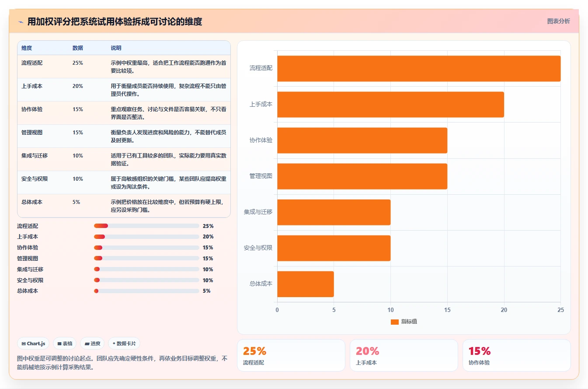Click the 协作体验 chart bar
This screenshot has width=588, height=389.
[x=362, y=140]
